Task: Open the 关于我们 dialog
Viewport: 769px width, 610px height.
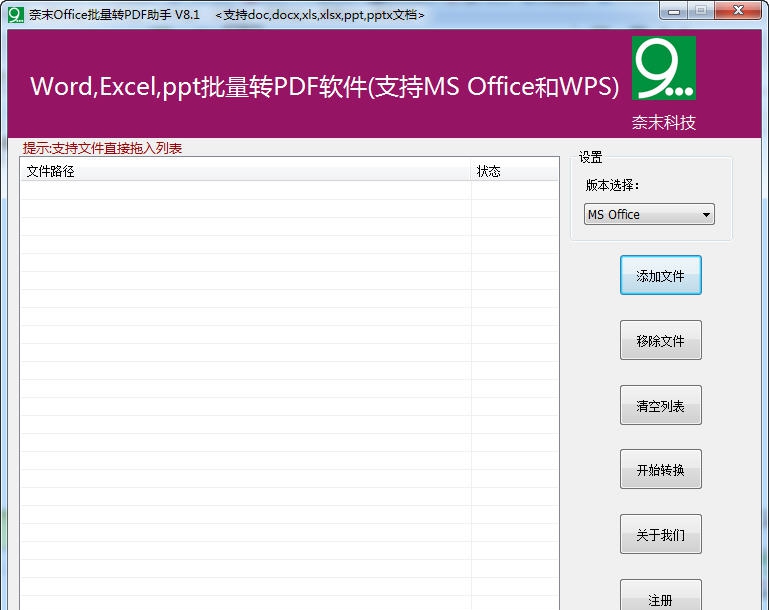Action: tap(661, 534)
